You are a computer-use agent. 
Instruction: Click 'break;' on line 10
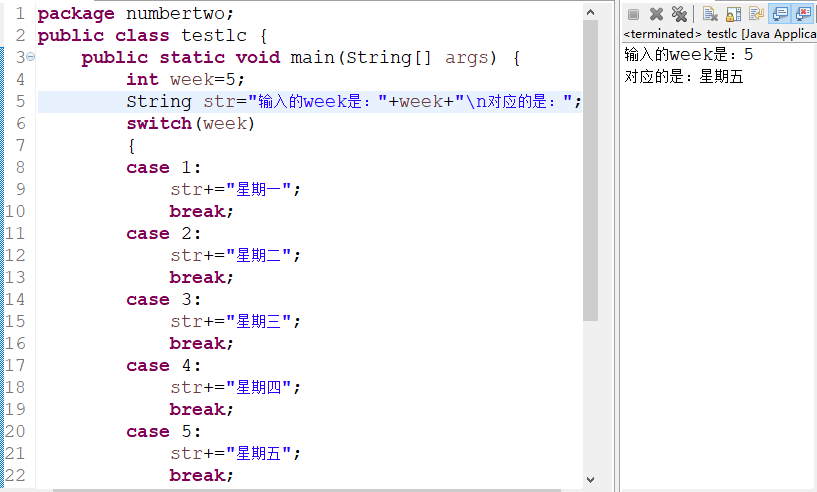201,211
